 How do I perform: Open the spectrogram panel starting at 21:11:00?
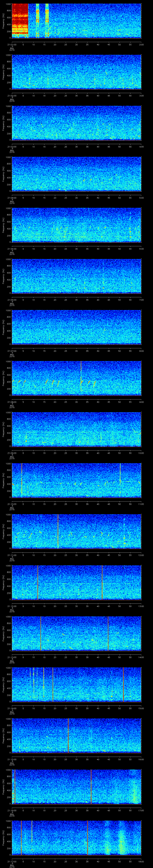(76, 531)
